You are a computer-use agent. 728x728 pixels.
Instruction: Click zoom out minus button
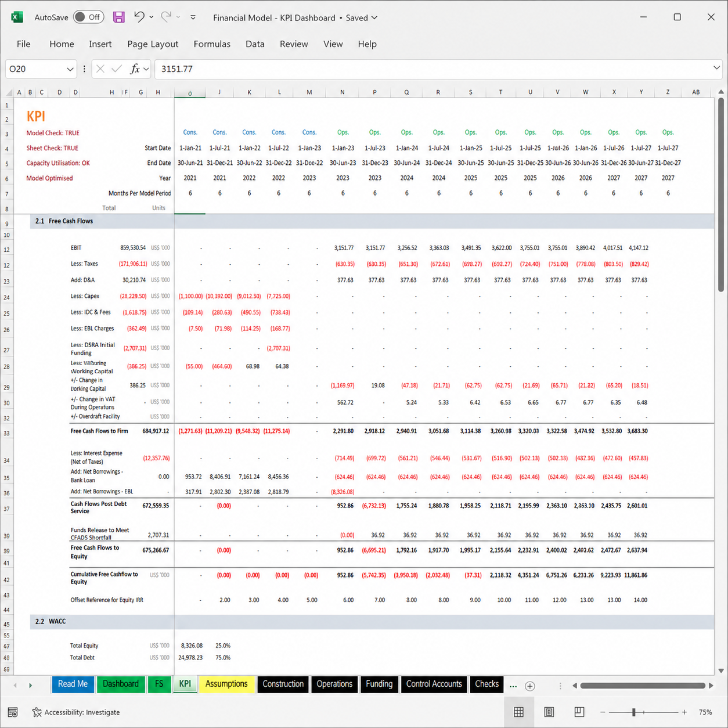603,712
